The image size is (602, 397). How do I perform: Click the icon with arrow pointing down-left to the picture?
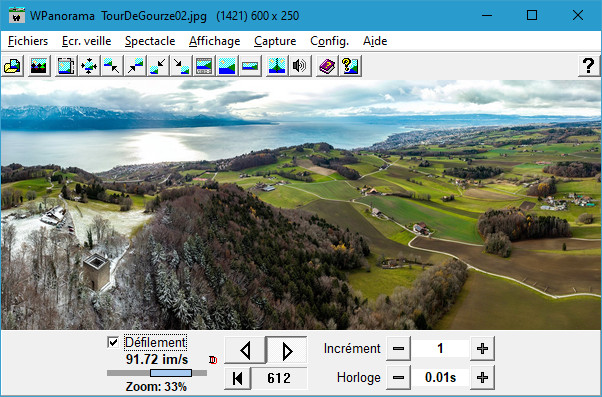coord(158,66)
